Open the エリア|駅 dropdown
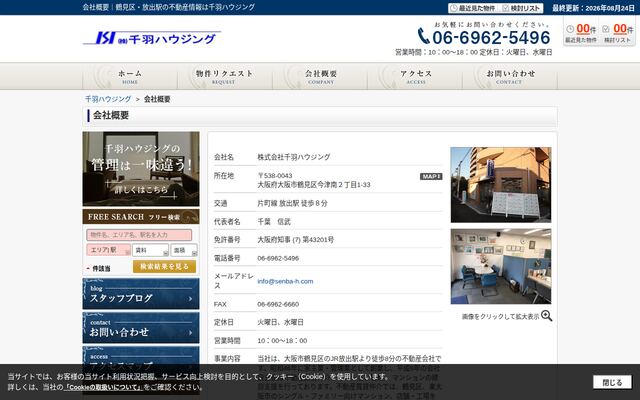The height and width of the screenshot is (400, 640). point(108,250)
